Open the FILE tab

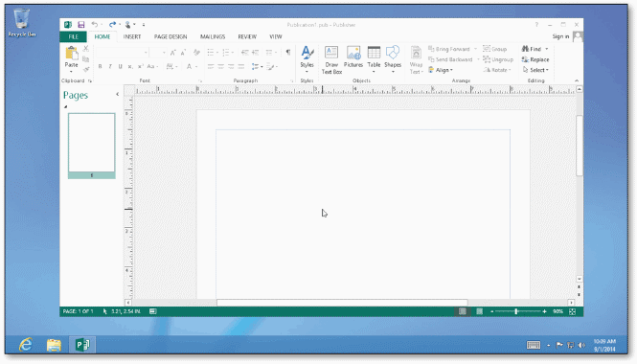(73, 36)
